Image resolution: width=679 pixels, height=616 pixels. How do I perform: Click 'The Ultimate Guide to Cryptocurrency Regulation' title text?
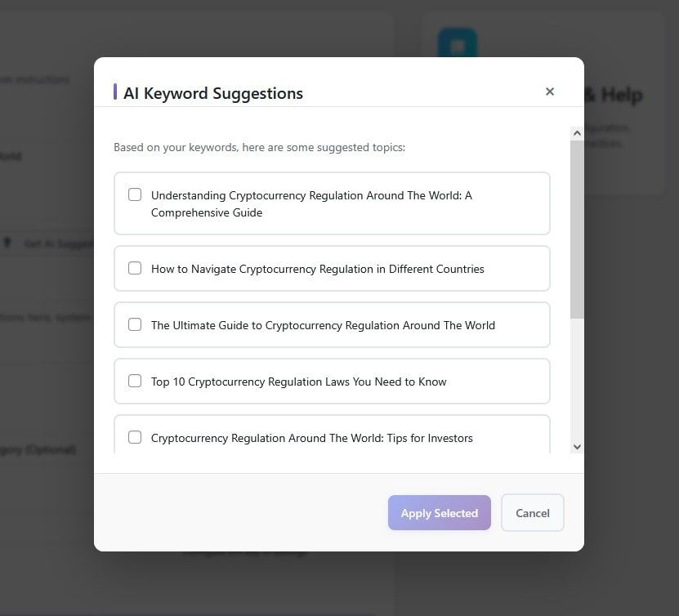click(x=323, y=325)
